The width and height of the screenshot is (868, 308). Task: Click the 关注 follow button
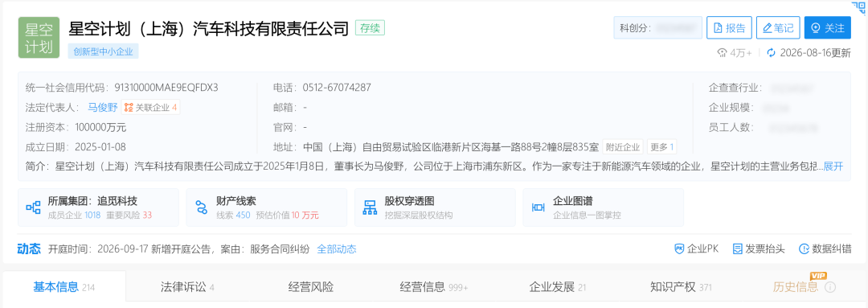click(x=828, y=27)
